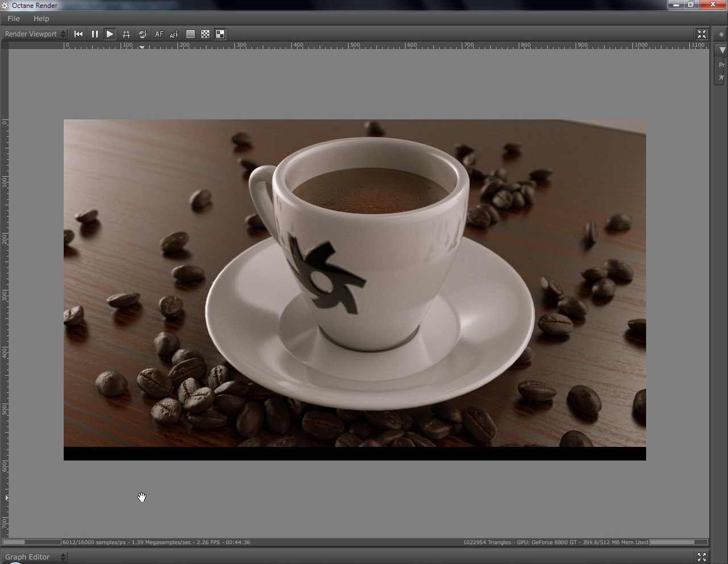Maximize the Graph Editor panel
728x564 pixels.
click(702, 557)
